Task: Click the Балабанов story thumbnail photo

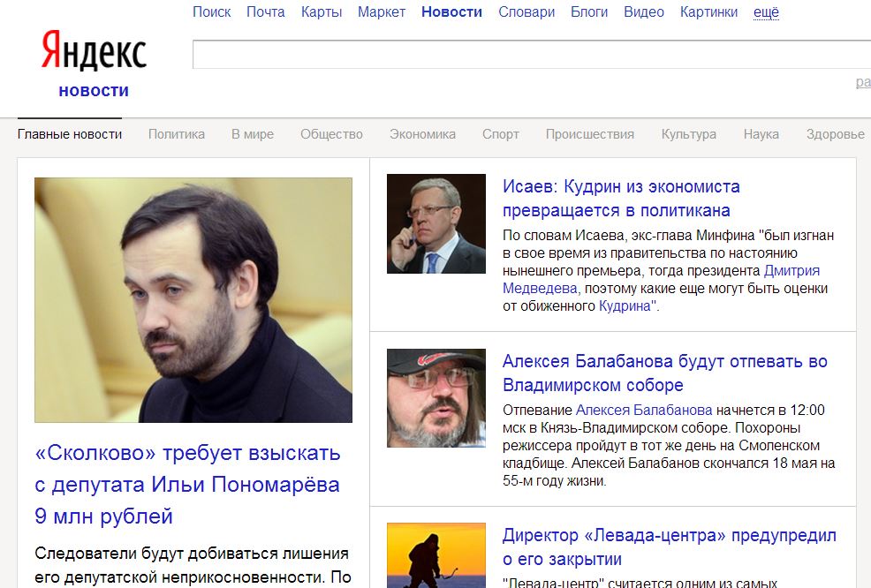Action: [x=436, y=398]
